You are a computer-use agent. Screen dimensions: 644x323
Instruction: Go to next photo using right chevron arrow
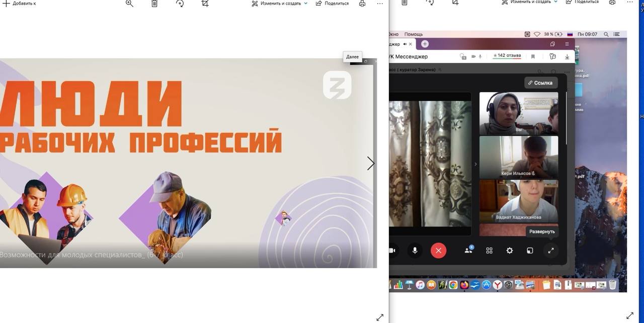(x=371, y=164)
